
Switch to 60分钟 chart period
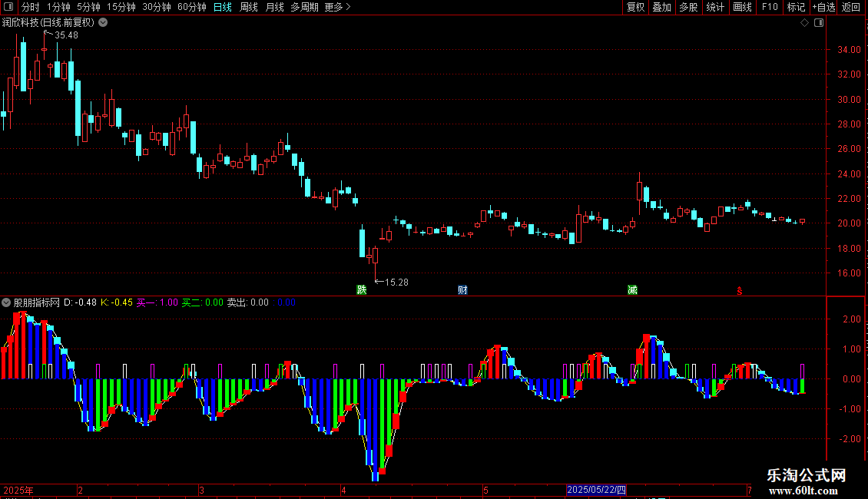[192, 7]
